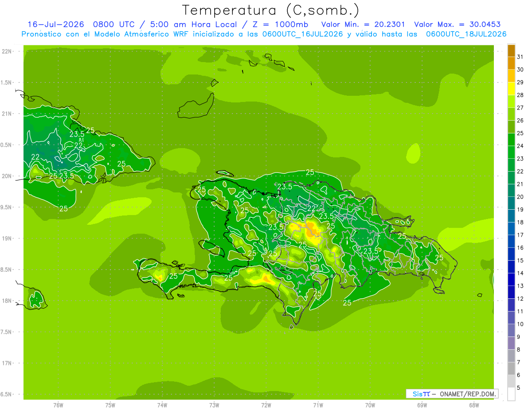
Task: Click the Valor Max. = 30.0453 text
Action: [457, 24]
